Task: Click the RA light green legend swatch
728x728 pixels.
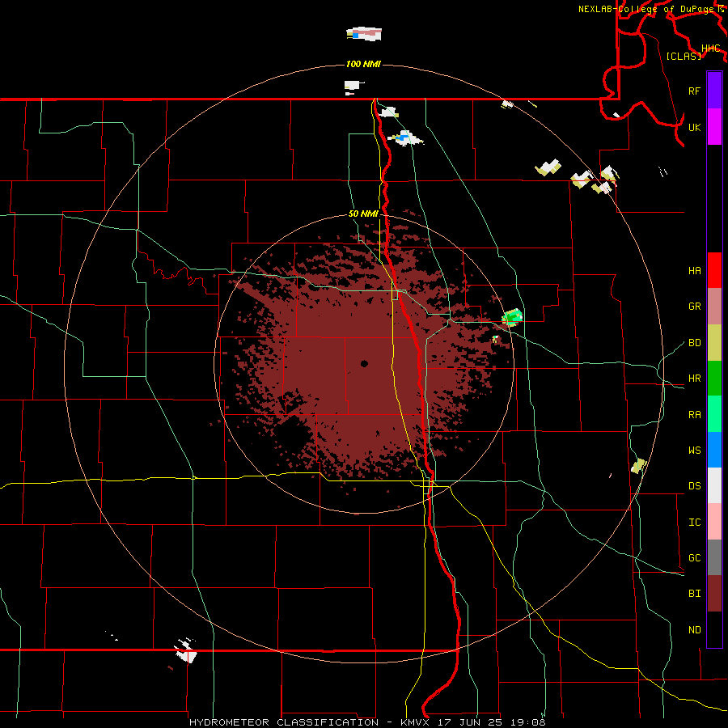Action: (x=714, y=414)
